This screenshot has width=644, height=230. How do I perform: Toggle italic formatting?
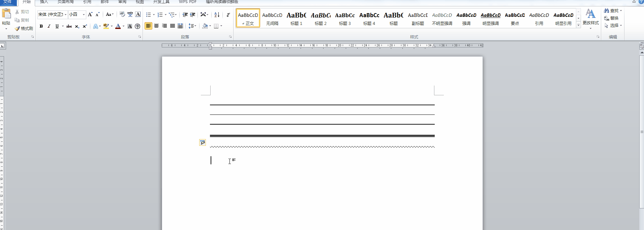pyautogui.click(x=49, y=26)
